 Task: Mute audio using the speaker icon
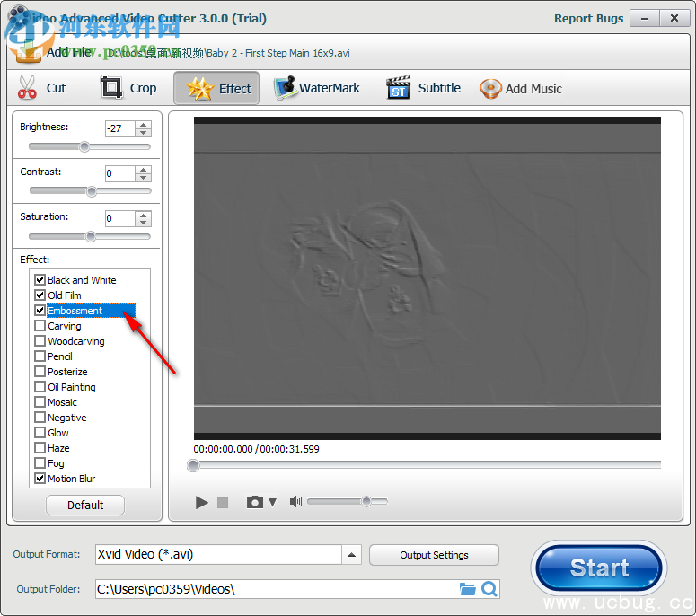(x=295, y=502)
